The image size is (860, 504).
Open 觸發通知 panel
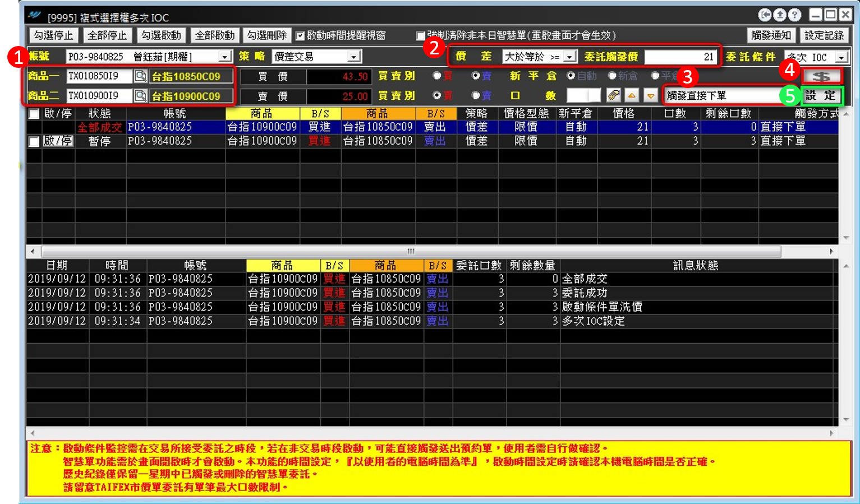[x=771, y=36]
